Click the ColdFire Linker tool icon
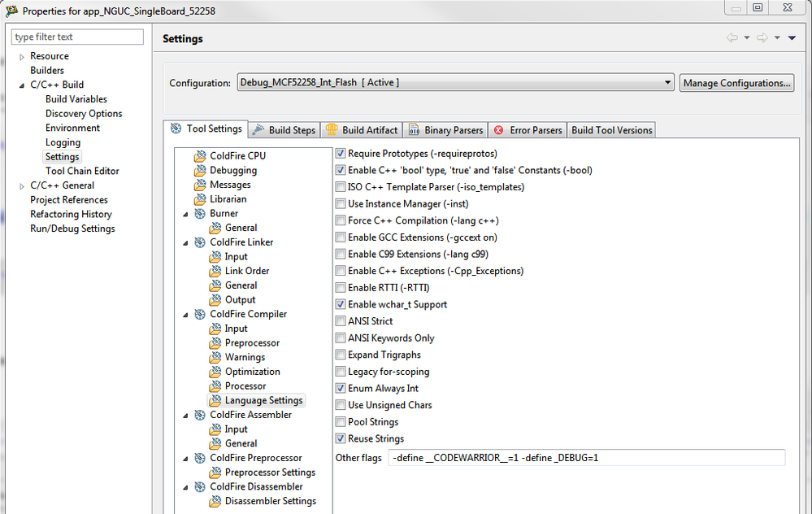The height and width of the screenshot is (514, 812). coord(200,242)
